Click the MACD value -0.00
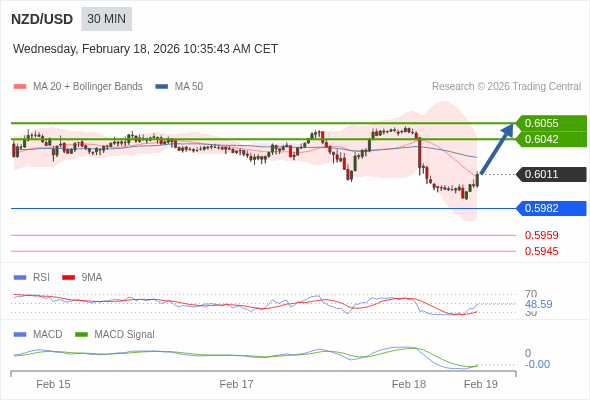Screen dimensions: 590x400 [537, 364]
